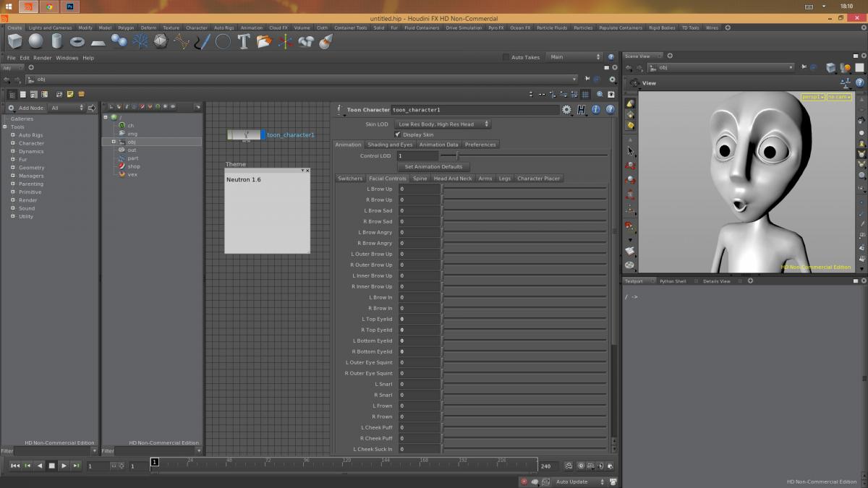Click the magnifier find icon in network toolbar

pyautogui.click(x=600, y=94)
